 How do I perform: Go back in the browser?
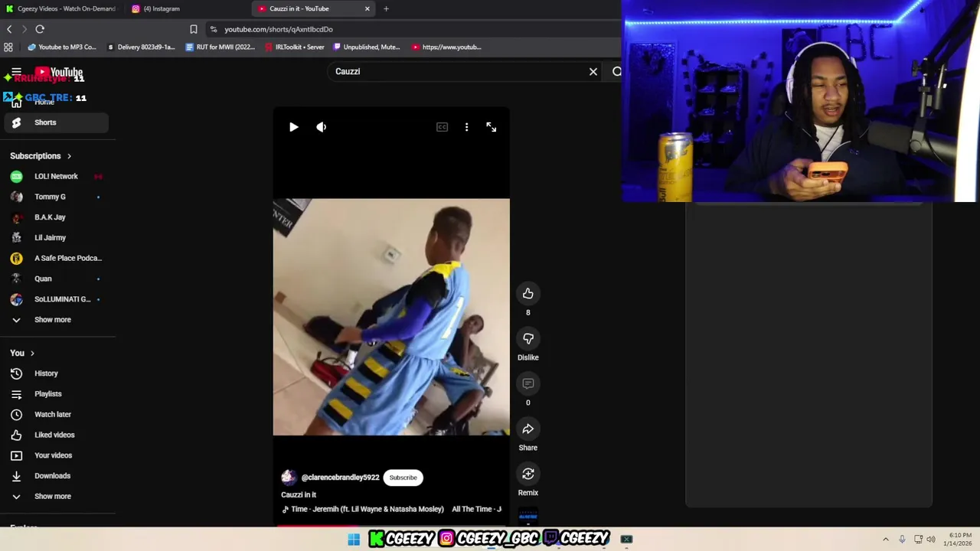pos(9,29)
